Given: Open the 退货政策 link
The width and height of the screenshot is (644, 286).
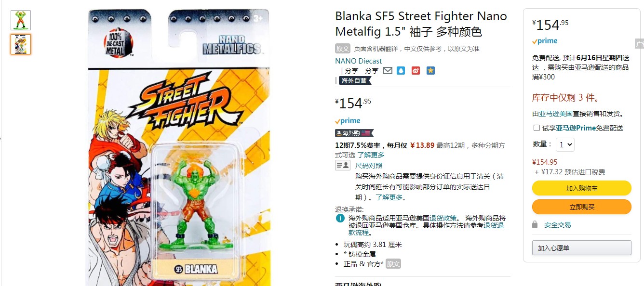Looking at the screenshot, I should tap(443, 218).
